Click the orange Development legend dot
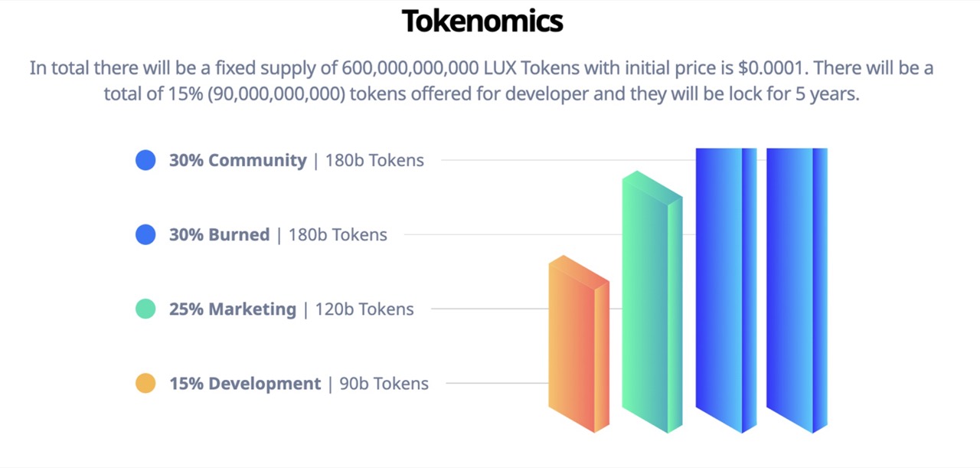 point(145,383)
